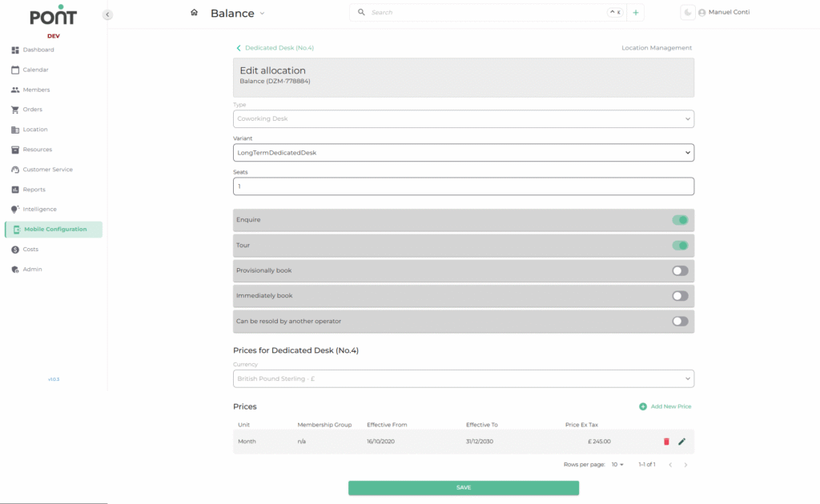The image size is (820, 504).
Task: Disable the Enquire toggle
Action: click(680, 220)
